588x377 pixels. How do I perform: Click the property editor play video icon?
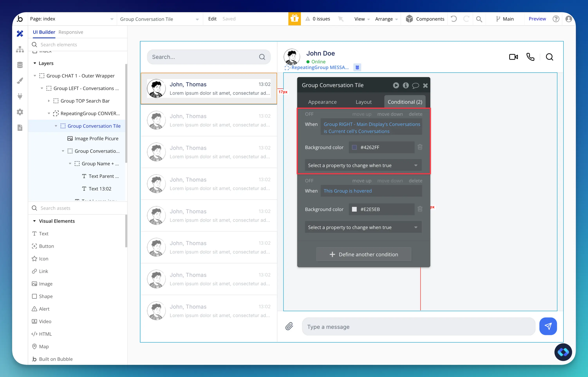396,85
